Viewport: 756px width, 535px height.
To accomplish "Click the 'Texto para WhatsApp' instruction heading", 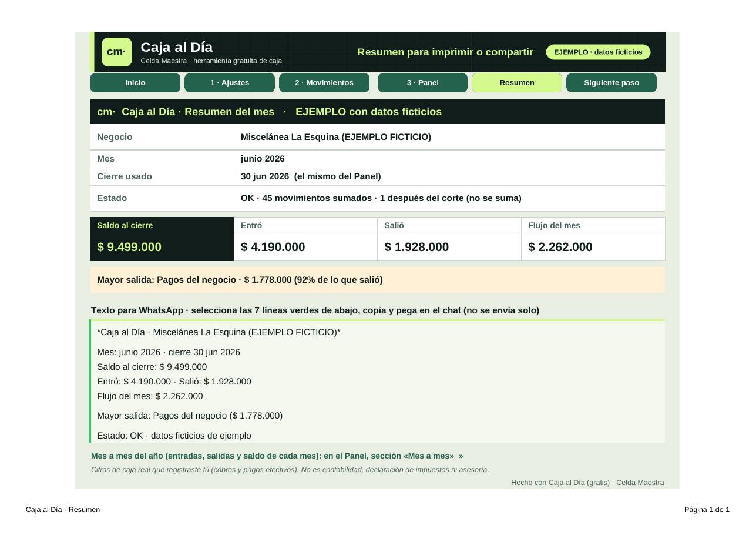I will 315,310.
